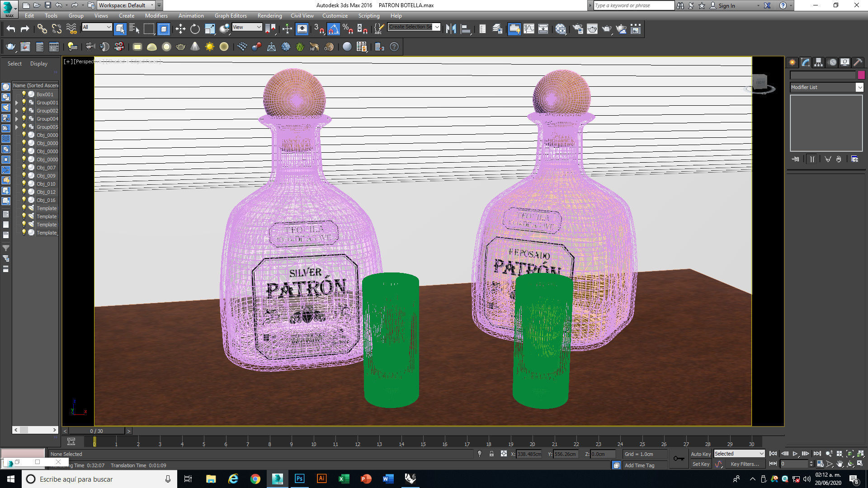Viewport: 868px width, 488px height.
Task: Open the Hierarchy command panel tab
Action: (x=819, y=63)
